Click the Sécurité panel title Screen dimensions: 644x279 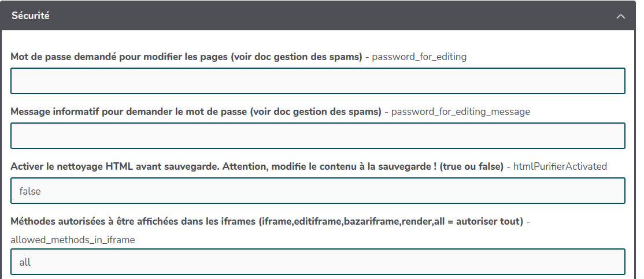point(31,16)
